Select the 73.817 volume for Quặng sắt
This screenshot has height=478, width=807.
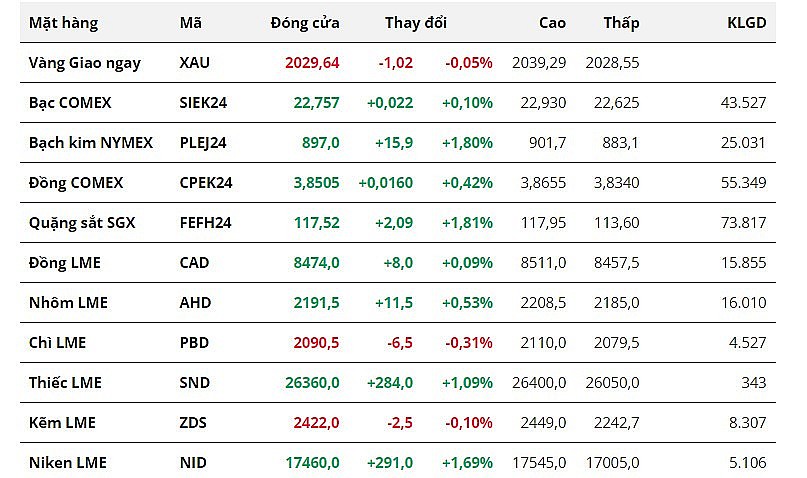[x=743, y=223]
